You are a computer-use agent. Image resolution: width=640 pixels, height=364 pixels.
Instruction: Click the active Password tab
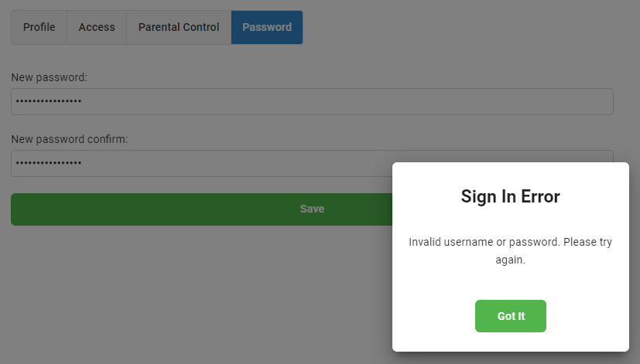point(267,27)
